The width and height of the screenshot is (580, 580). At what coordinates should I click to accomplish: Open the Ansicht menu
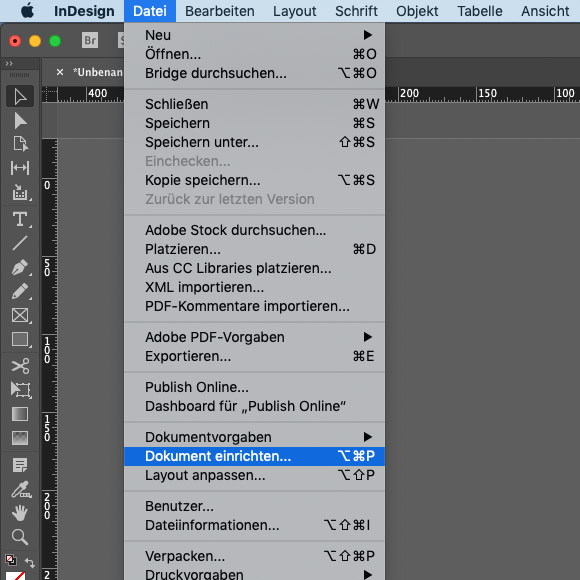tap(545, 11)
